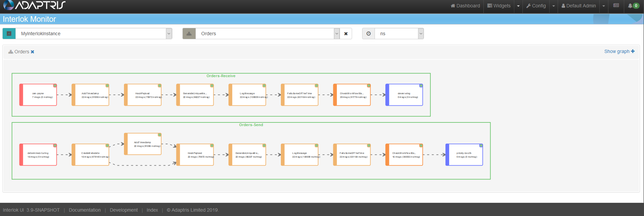The height and width of the screenshot is (216, 644).
Task: Click status square on Orders-Receive CheckWorkflowSta... node
Action: 369,86
